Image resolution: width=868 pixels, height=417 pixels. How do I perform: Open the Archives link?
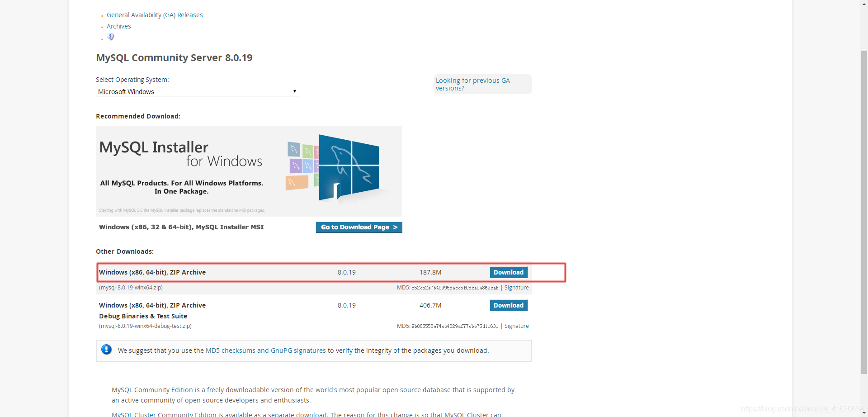coord(119,26)
